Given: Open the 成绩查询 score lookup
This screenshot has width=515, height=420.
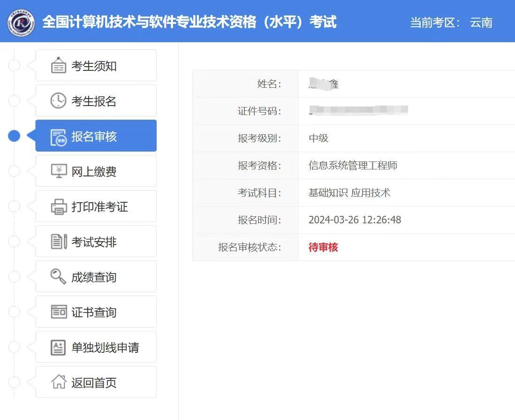Looking at the screenshot, I should click(x=94, y=277).
